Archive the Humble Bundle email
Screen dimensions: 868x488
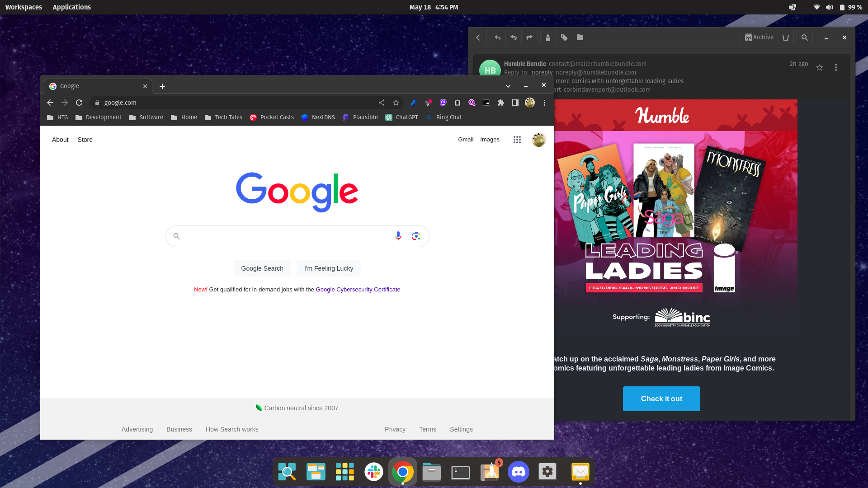(759, 38)
